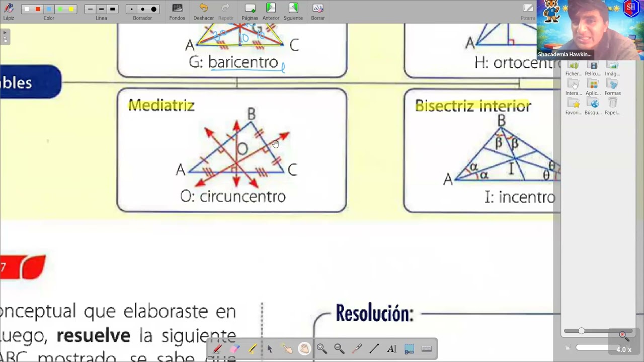Select the capture region scissors tool
The width and height of the screenshot is (644, 362).
pos(409,349)
